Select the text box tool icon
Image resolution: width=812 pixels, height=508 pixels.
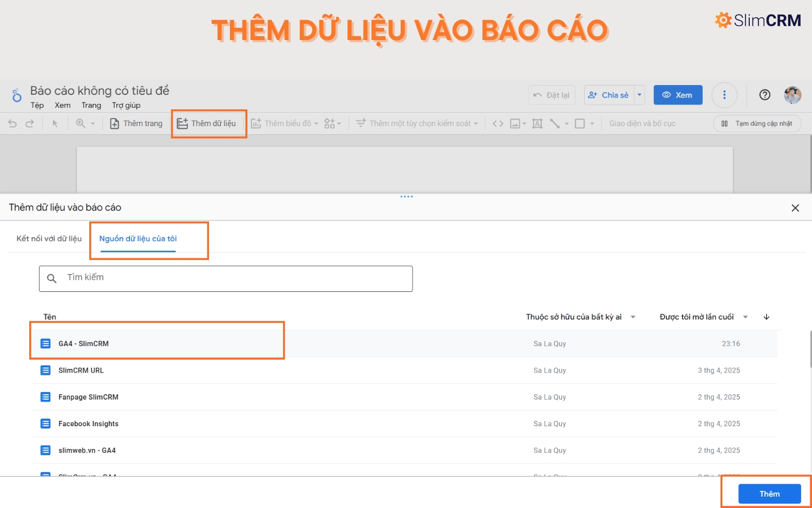[x=537, y=123]
